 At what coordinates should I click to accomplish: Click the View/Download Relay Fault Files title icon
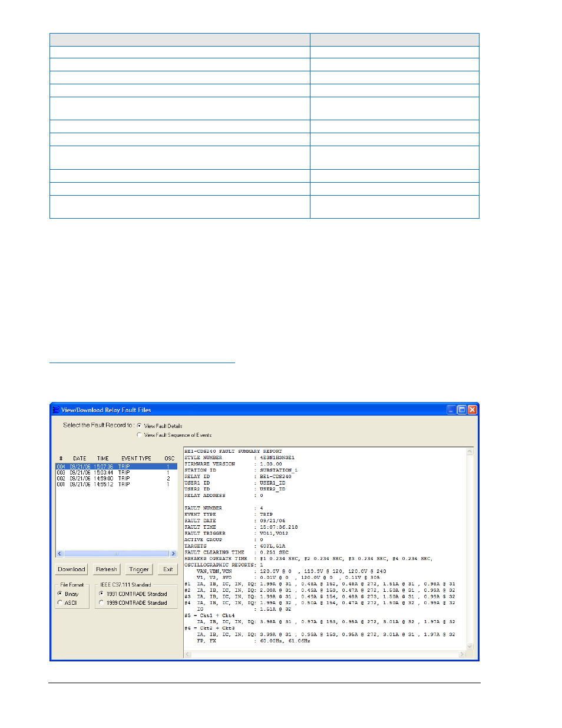click(x=55, y=410)
